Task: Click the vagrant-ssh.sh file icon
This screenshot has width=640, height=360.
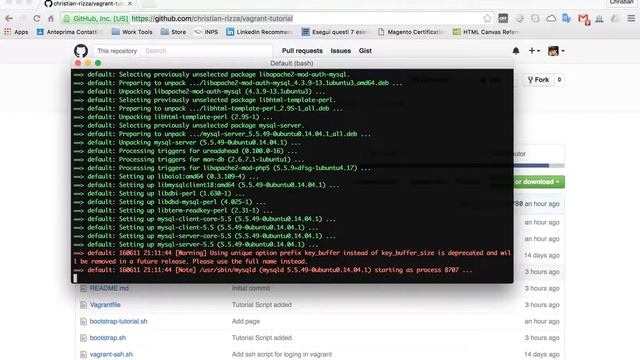Action: (x=83, y=354)
